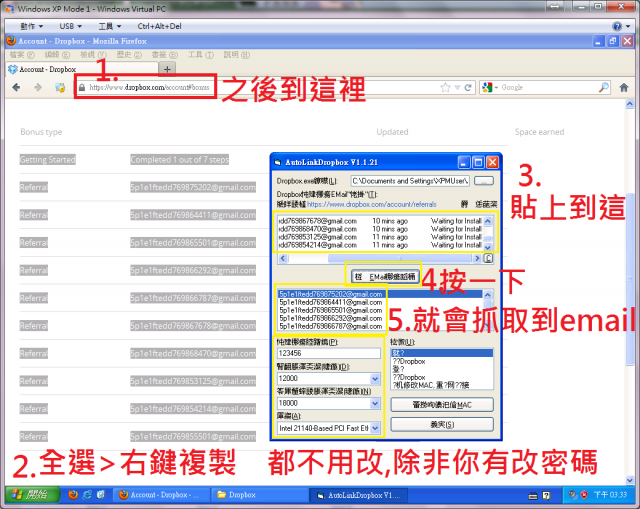
Task: Click the Firefox page scrollbar up arrow
Action: point(629,104)
